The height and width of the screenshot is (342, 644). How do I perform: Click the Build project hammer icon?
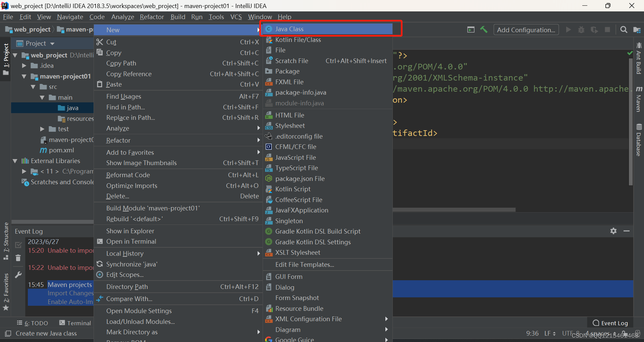pos(484,30)
